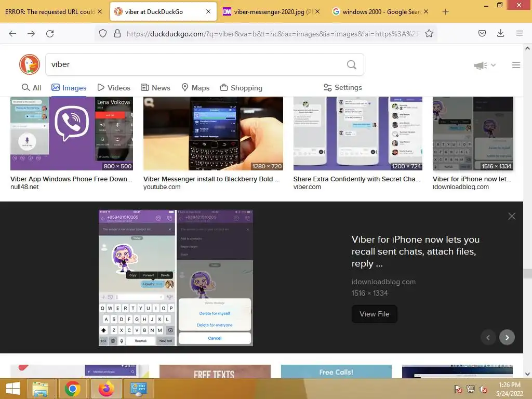Image resolution: width=532 pixels, height=399 pixels.
Task: Click the Firefox taskbar icon
Action: (x=106, y=389)
